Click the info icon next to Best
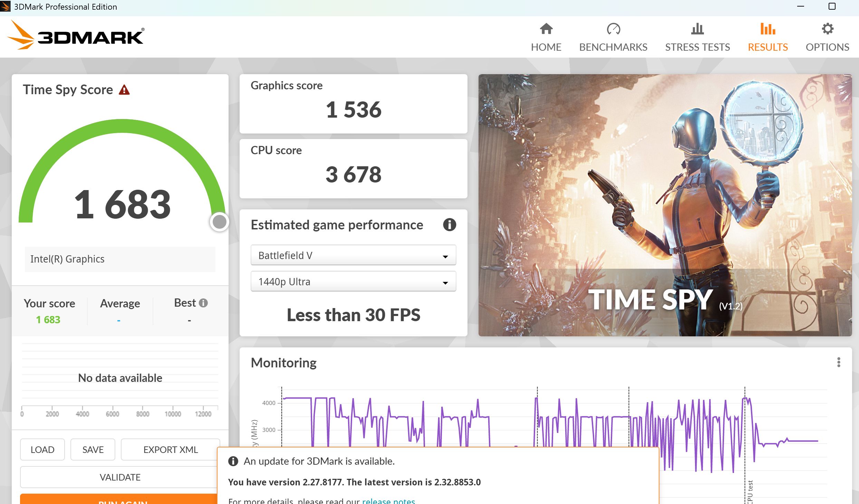The width and height of the screenshot is (859, 504). coord(203,303)
